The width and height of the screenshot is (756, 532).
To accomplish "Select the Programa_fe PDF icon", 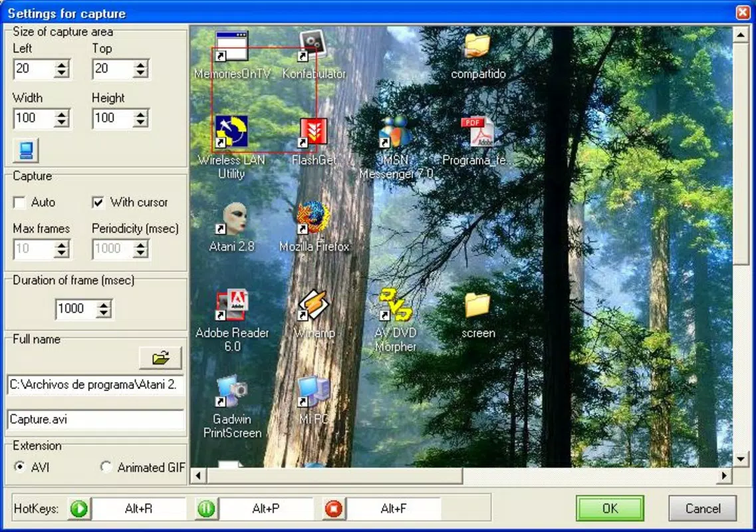I will 477,132.
